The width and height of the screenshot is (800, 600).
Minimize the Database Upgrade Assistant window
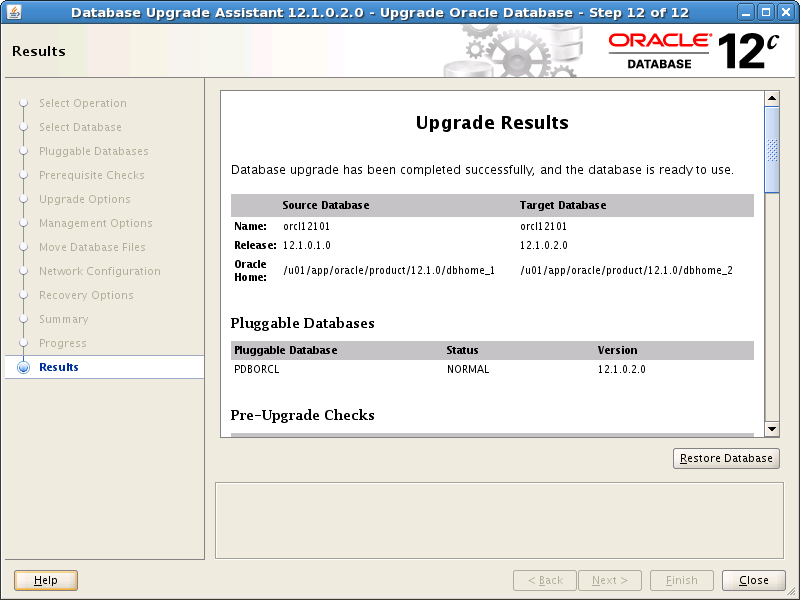(x=746, y=12)
